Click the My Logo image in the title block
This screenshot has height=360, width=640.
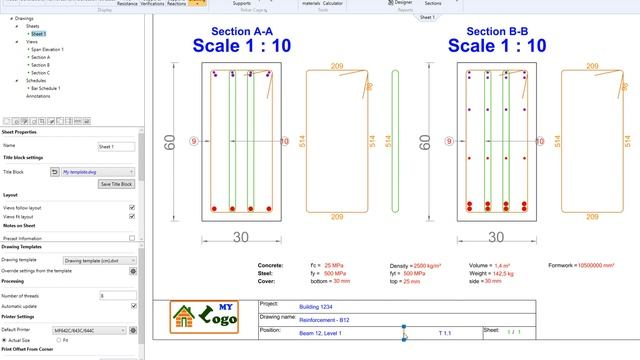[x=204, y=317]
